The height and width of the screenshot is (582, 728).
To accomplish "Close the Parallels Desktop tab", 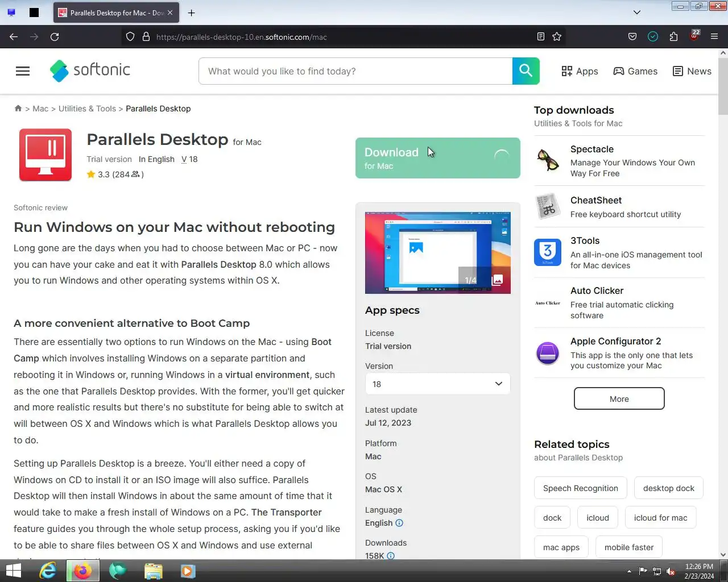I will [170, 13].
